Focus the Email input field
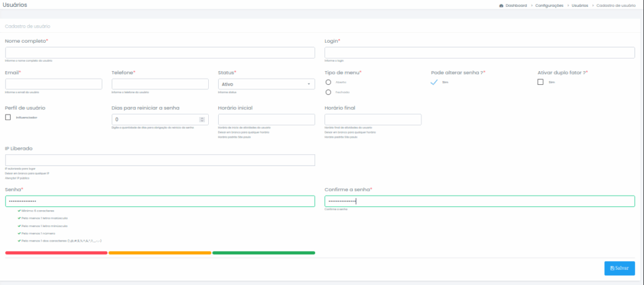The width and height of the screenshot is (644, 285). [53, 84]
